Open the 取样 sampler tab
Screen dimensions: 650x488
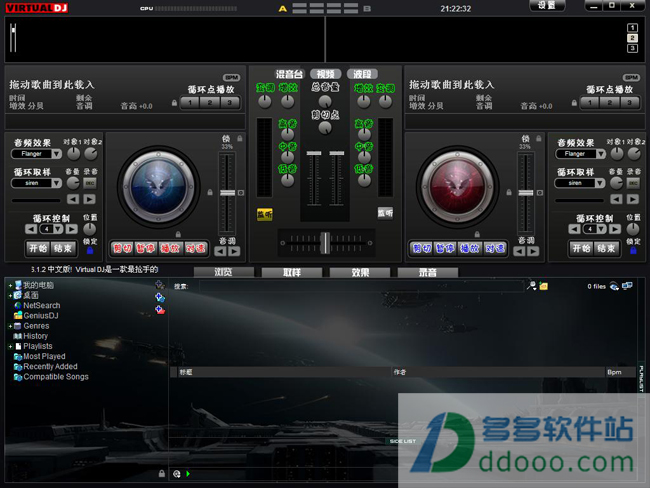point(292,272)
